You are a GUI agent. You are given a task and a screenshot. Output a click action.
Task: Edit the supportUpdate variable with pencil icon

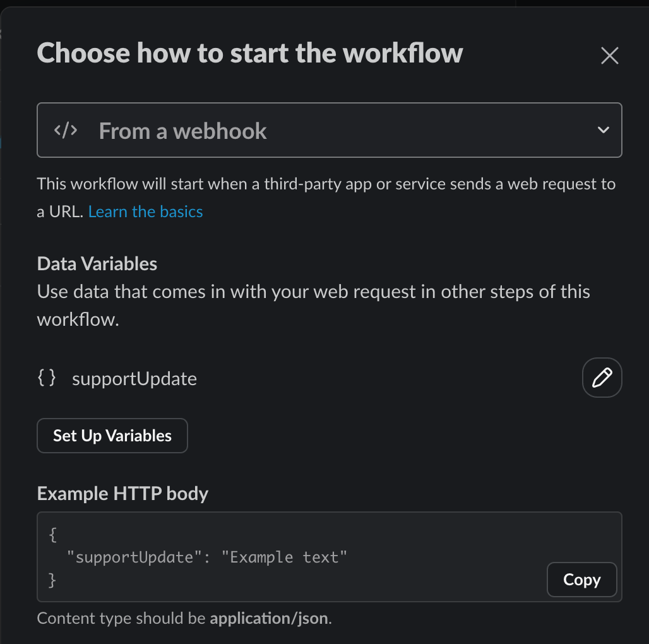[602, 378]
